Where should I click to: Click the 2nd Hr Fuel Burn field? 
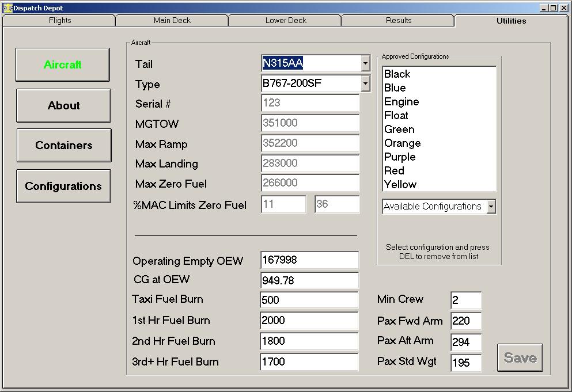click(309, 341)
